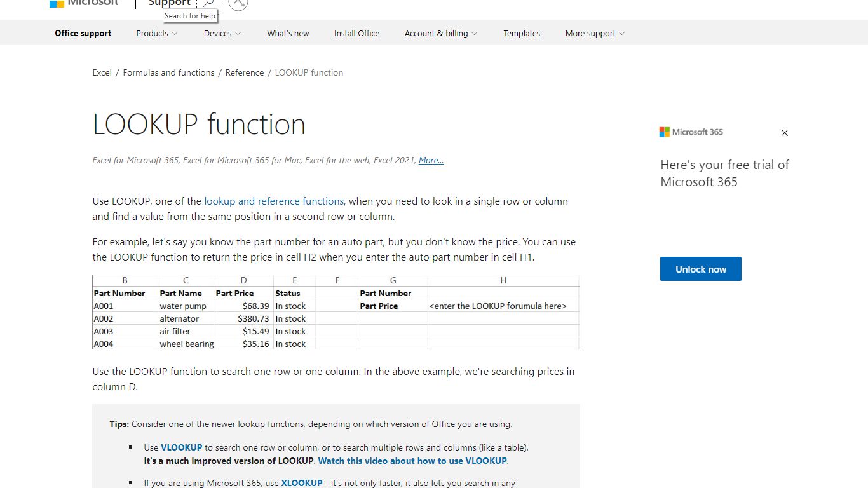Navigate to Excel breadcrumb
The width and height of the screenshot is (868, 488).
tap(102, 72)
